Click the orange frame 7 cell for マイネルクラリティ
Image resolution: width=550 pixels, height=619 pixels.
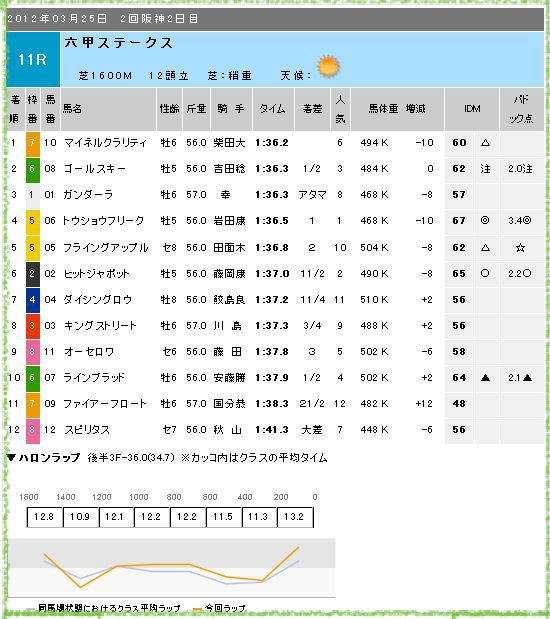click(x=33, y=144)
